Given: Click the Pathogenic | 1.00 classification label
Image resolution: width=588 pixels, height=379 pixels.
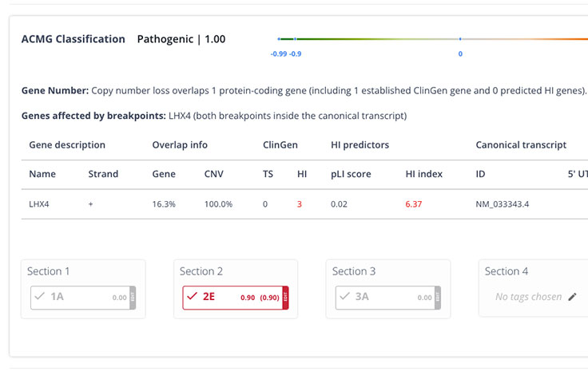Looking at the screenshot, I should 181,39.
